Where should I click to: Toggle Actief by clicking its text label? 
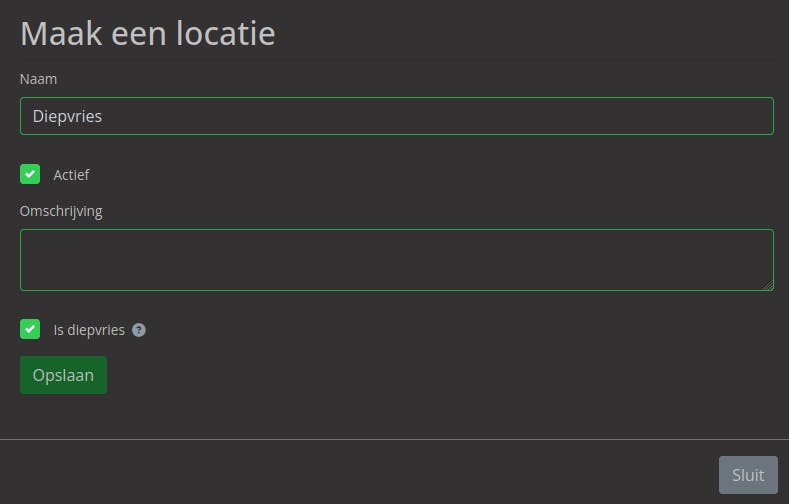click(x=71, y=175)
